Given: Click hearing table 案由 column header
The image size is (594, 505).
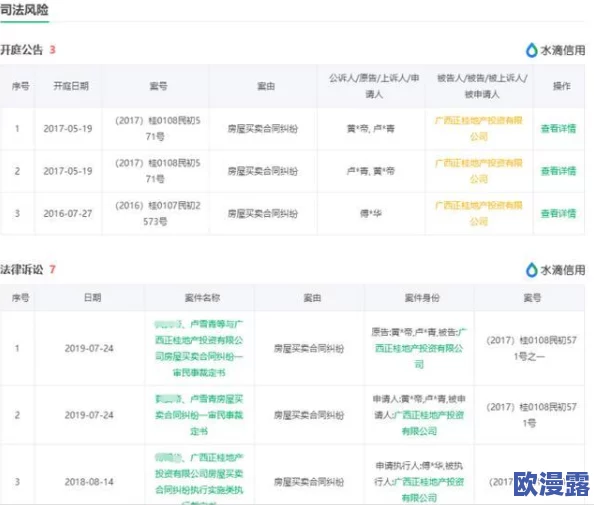Looking at the screenshot, I should click(266, 86).
